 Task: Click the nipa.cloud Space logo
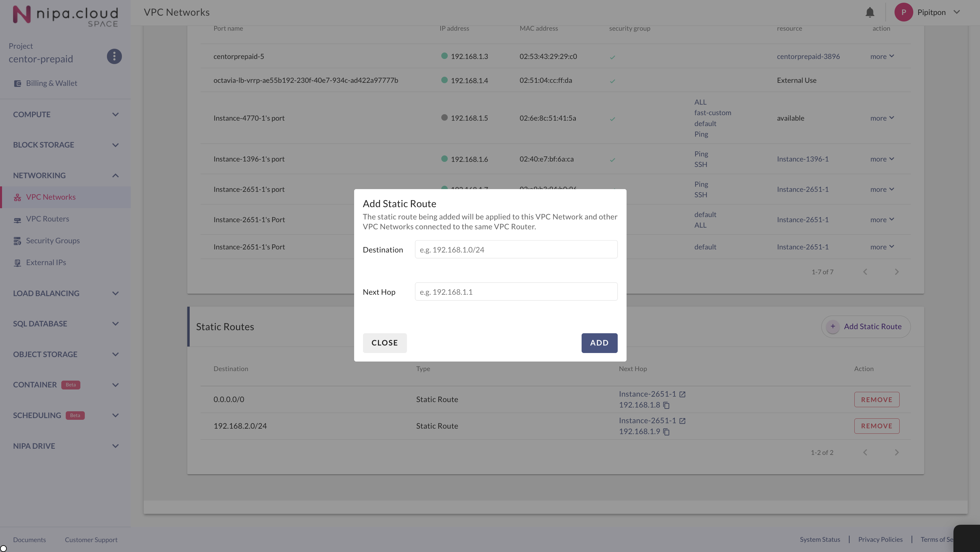(x=65, y=15)
